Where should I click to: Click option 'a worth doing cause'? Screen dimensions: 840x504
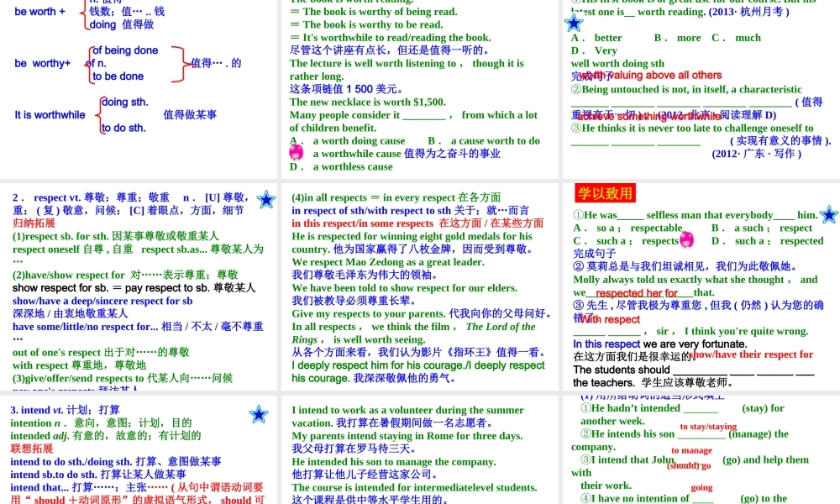coord(359,141)
